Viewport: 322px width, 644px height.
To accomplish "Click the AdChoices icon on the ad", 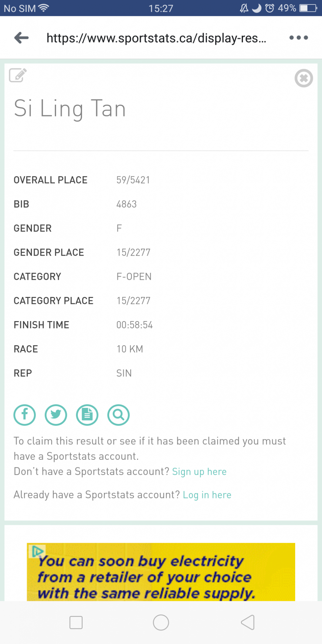I will pos(37,551).
